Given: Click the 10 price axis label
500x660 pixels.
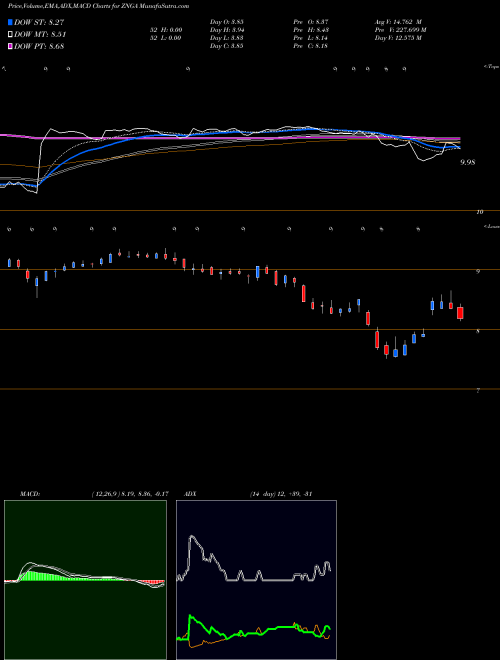Looking at the screenshot, I should [480, 212].
